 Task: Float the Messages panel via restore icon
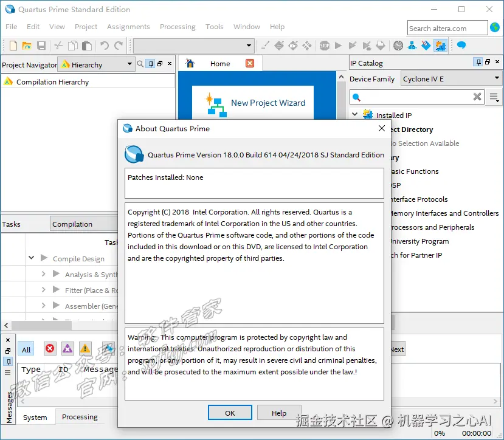pos(8,351)
